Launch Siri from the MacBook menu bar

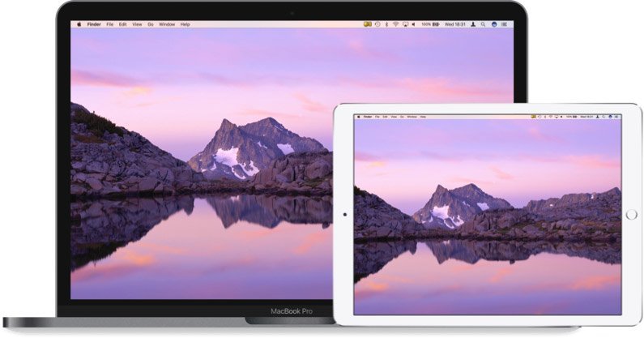click(494, 24)
